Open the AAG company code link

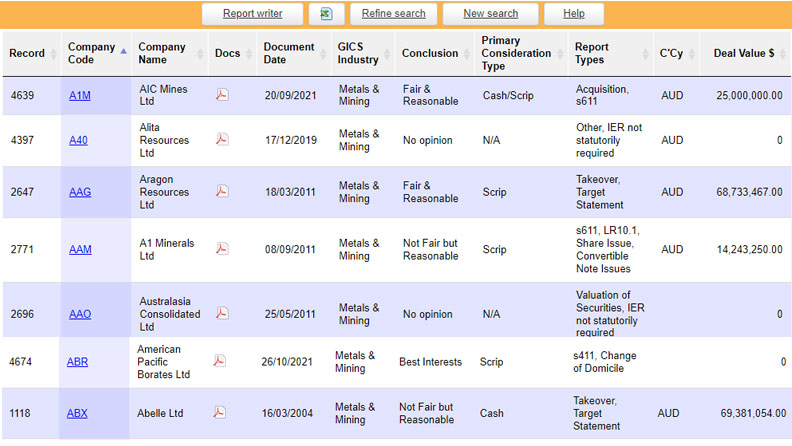[80, 192]
